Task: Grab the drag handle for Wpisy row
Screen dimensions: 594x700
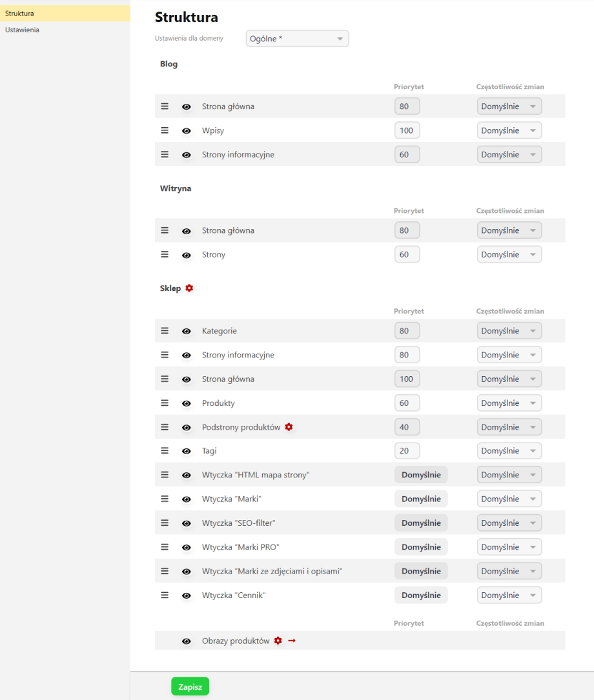Action: pyautogui.click(x=165, y=130)
